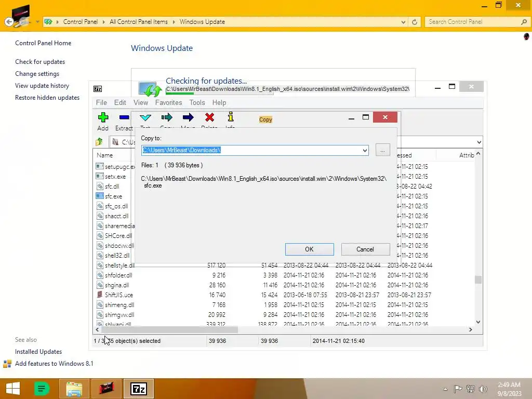
Task: Show hidden tray icons arrow
Action: (445, 389)
